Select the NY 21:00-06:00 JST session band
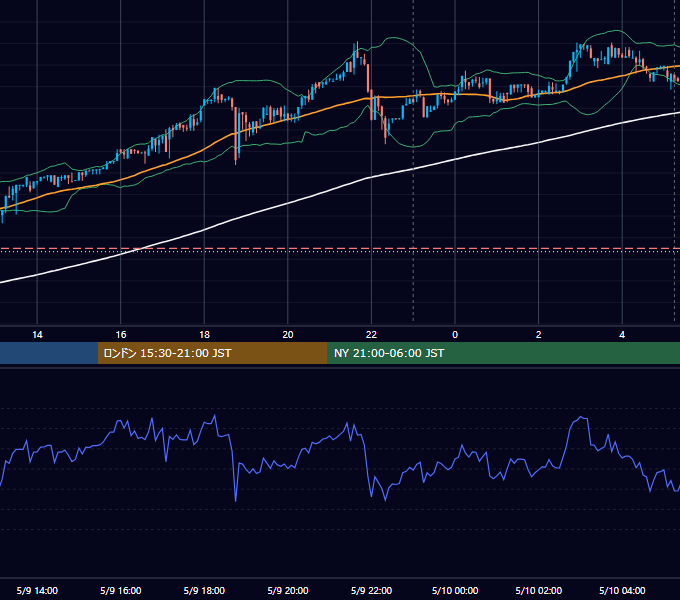This screenshot has width=680, height=600. [503, 353]
